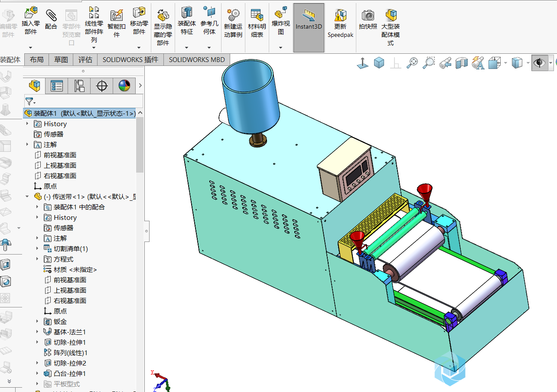
Task: Switch to the 草图 tab
Action: [x=61, y=60]
